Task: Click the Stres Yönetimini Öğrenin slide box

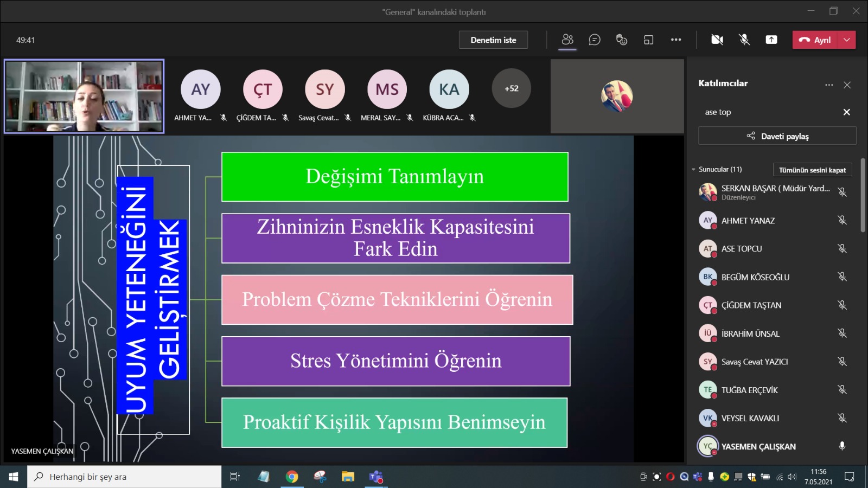Action: pyautogui.click(x=396, y=361)
